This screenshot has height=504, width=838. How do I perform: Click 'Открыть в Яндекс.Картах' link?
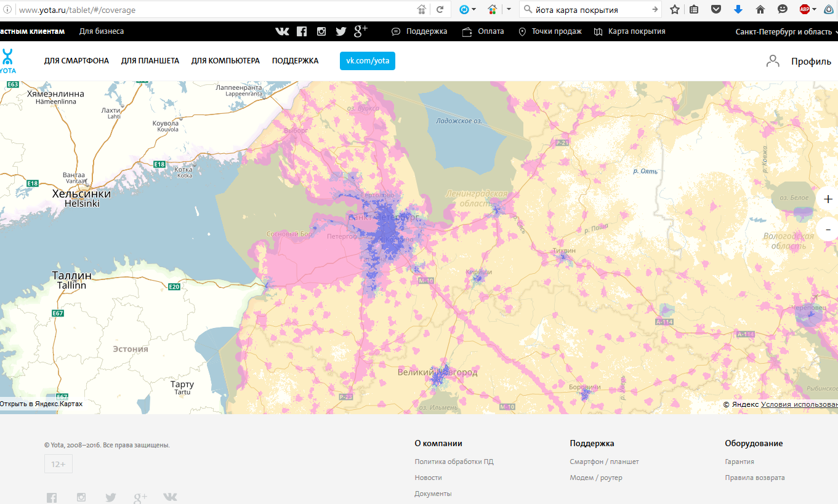point(41,404)
